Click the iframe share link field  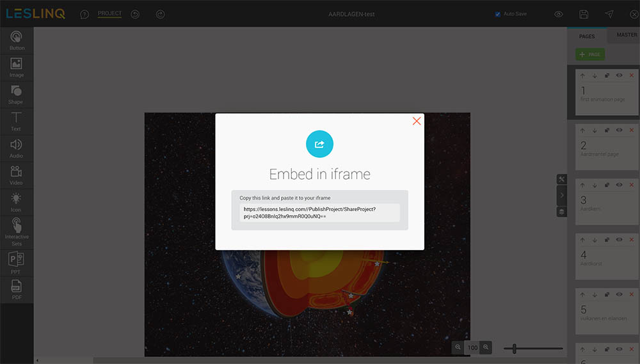319,212
